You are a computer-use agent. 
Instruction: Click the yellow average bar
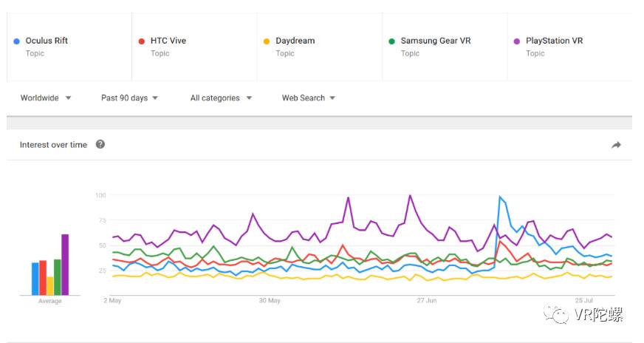50,285
